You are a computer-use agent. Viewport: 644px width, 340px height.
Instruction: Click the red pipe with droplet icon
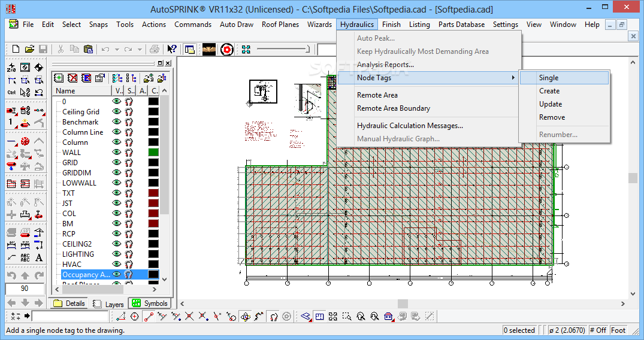point(11,166)
